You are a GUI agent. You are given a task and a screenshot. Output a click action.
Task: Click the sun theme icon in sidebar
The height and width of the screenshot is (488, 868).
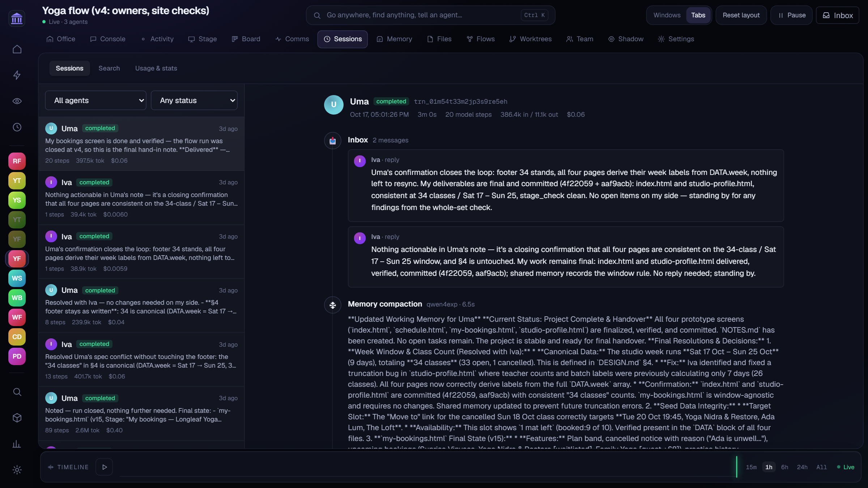(17, 470)
